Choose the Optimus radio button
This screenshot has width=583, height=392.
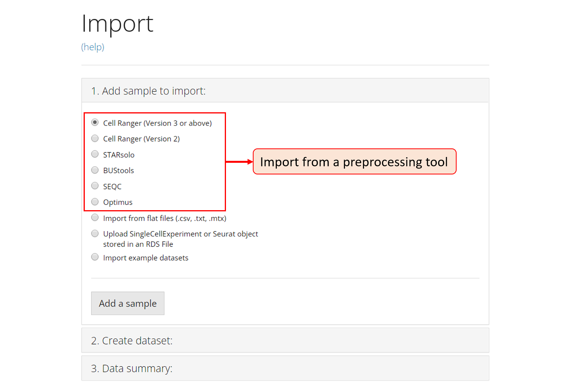point(95,202)
